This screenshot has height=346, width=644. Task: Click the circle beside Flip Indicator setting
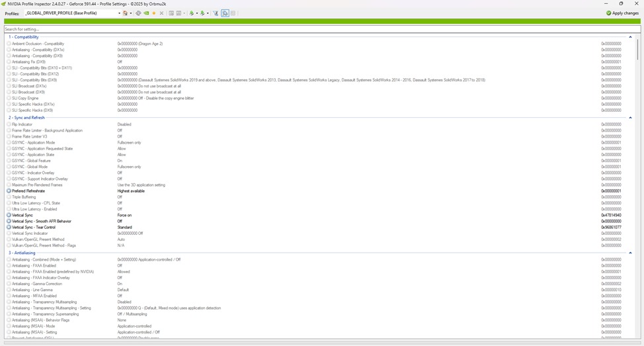9,124
